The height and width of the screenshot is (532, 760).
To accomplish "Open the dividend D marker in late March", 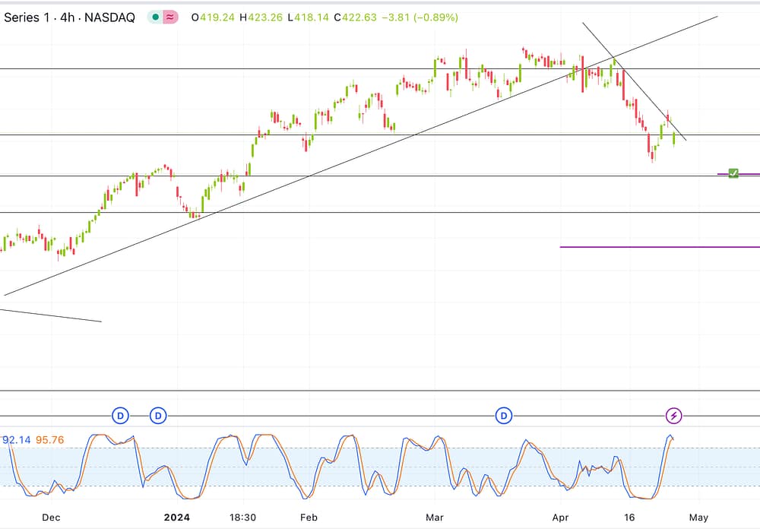I will 504,416.
